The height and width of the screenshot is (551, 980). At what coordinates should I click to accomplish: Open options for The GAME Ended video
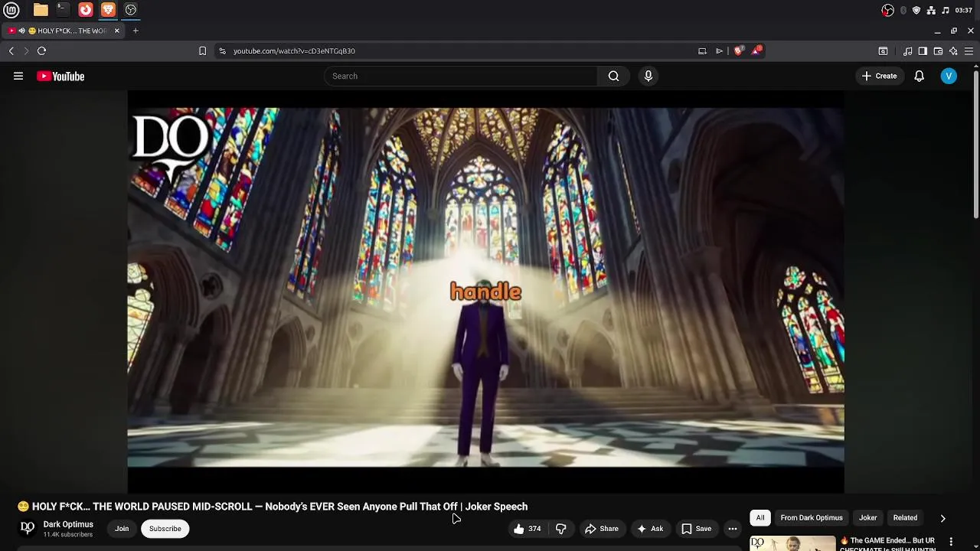pyautogui.click(x=952, y=542)
